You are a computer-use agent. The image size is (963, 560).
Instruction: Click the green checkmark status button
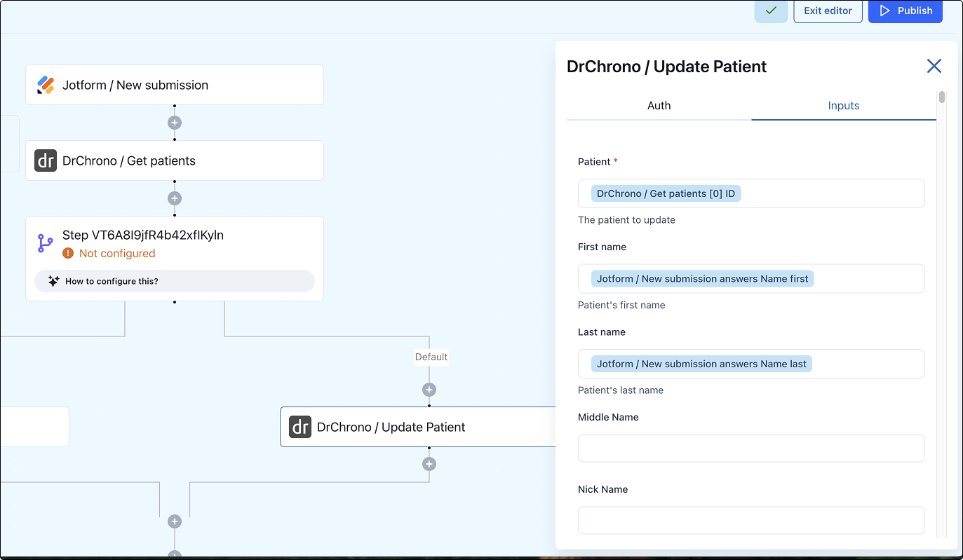pyautogui.click(x=771, y=11)
